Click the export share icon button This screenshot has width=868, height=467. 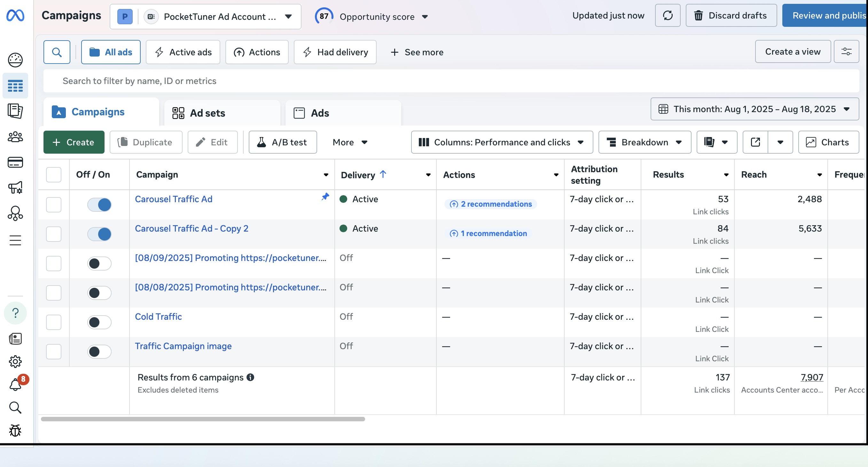(x=755, y=142)
